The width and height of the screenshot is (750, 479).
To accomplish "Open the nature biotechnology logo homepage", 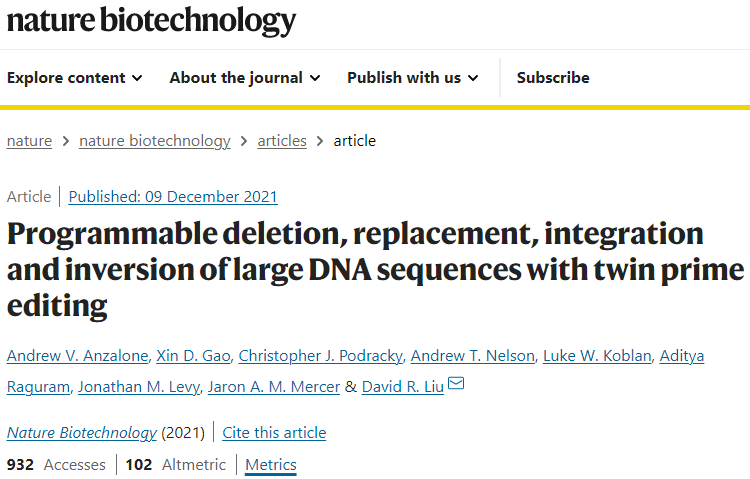I will 151,22.
